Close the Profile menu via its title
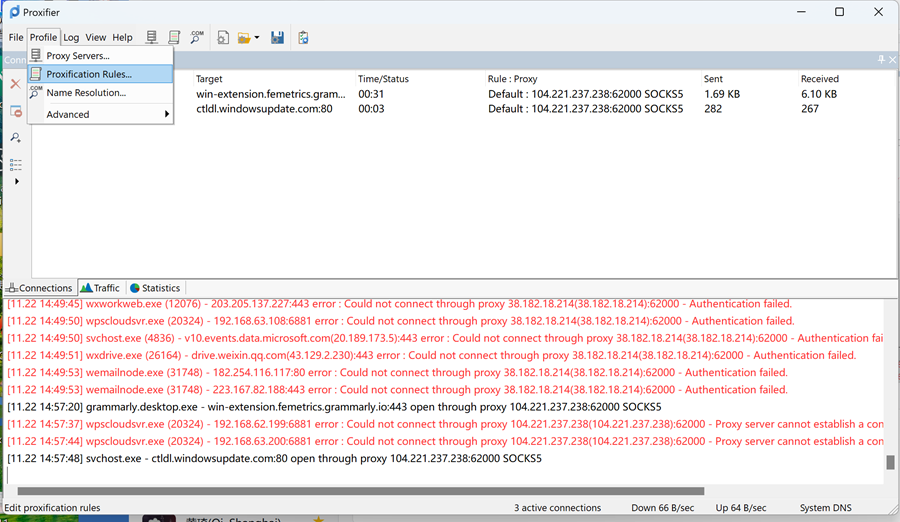The image size is (900, 522). 43,37
